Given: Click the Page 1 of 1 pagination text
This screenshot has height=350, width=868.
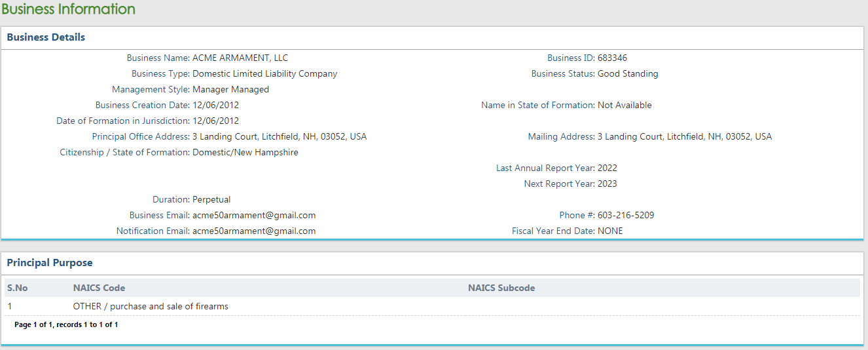Looking at the screenshot, I should coord(66,324).
